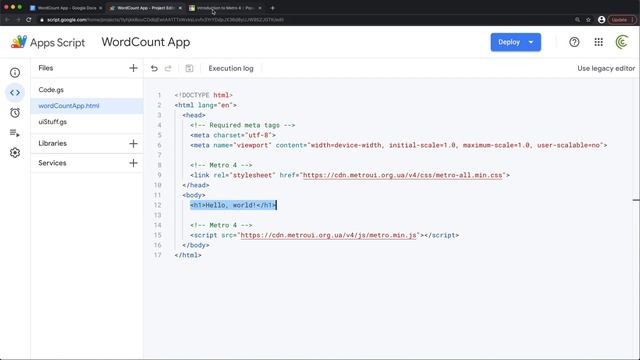Open the project Overview info icon
This screenshot has width=640, height=360.
[x=15, y=73]
